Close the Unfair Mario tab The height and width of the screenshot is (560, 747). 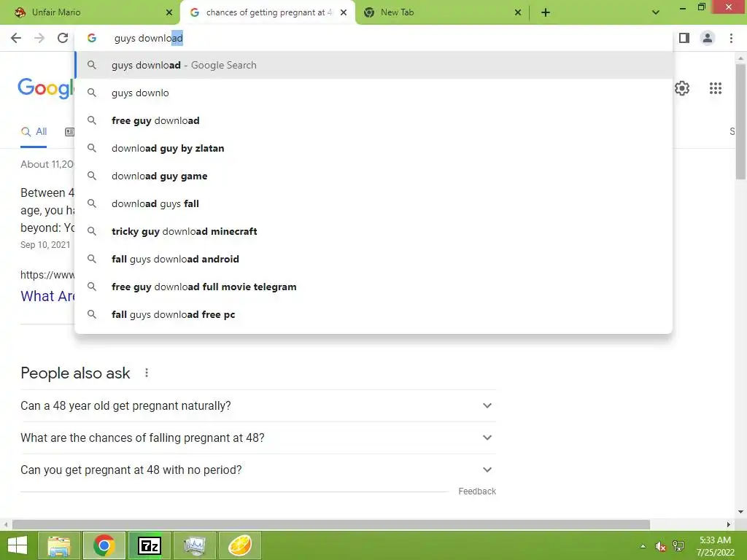pyautogui.click(x=169, y=12)
